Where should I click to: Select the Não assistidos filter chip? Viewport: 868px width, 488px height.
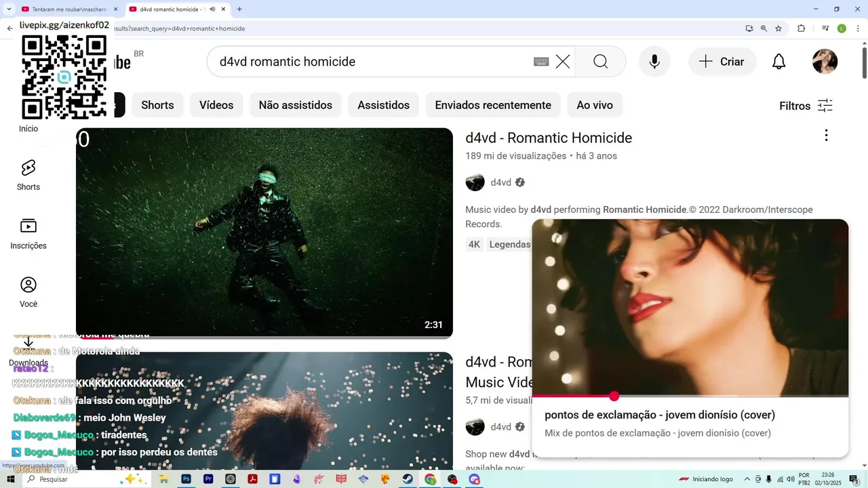(x=296, y=105)
